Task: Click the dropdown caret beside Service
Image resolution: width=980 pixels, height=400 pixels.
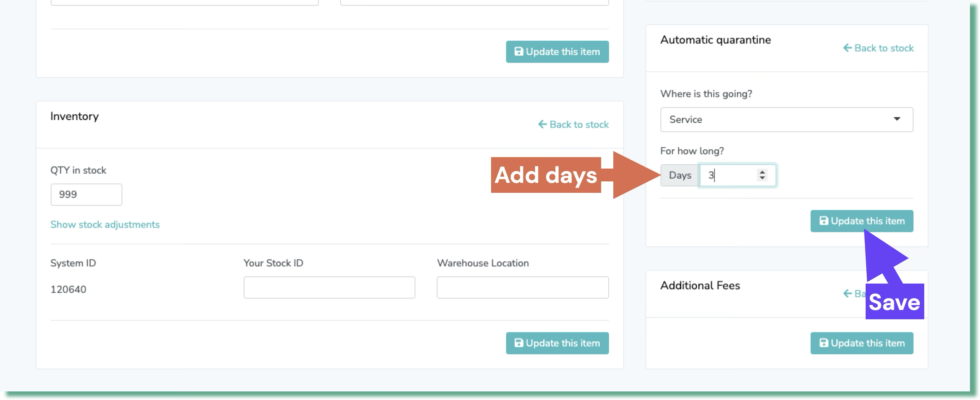Action: click(897, 119)
